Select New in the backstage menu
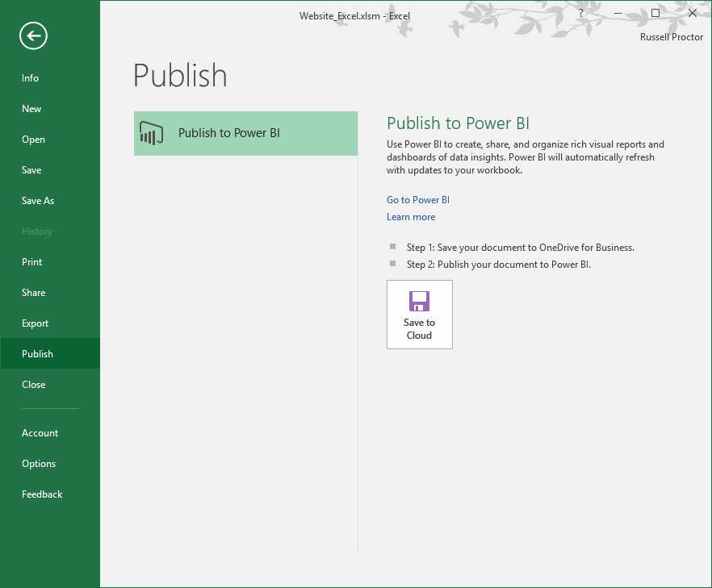 (x=50, y=109)
